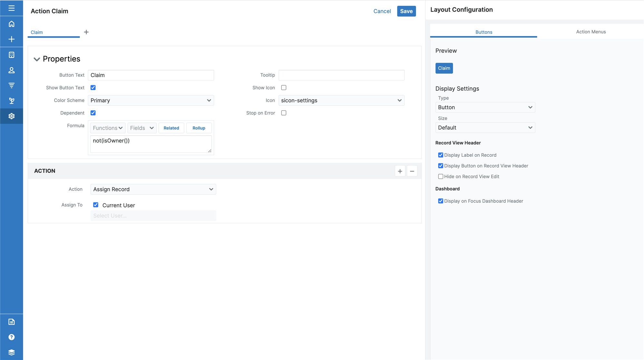Toggle the Show Icon checkbox
This screenshot has height=360, width=644.
click(x=284, y=88)
